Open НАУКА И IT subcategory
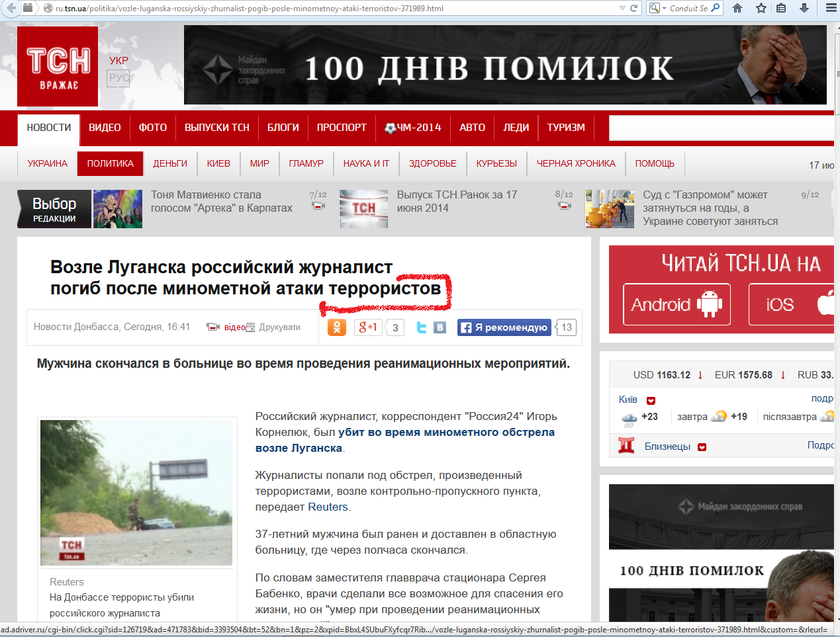The height and width of the screenshot is (637, 840). 366,163
